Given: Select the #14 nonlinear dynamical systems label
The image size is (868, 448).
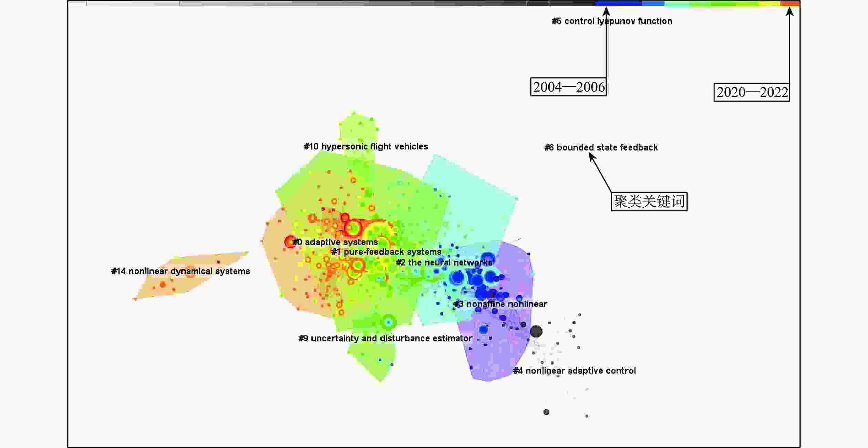Looking at the screenshot, I should (180, 271).
